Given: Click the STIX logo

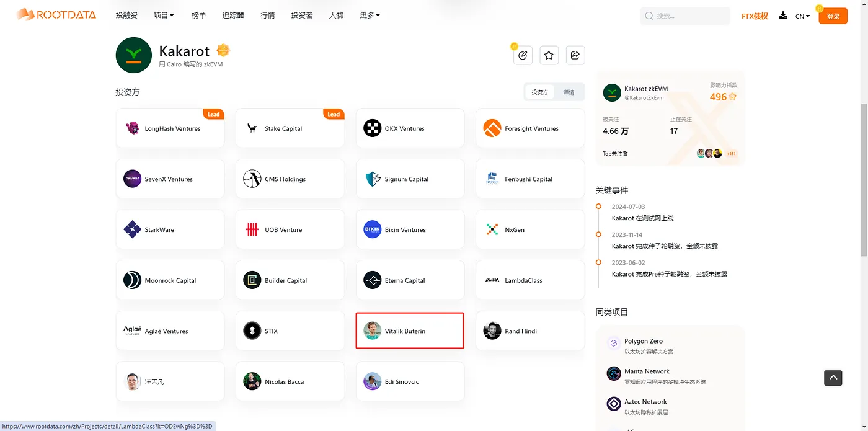Looking at the screenshot, I should click(252, 331).
